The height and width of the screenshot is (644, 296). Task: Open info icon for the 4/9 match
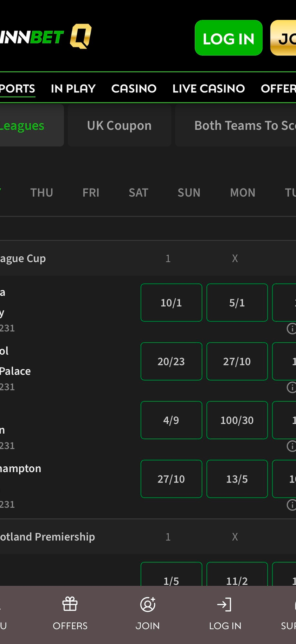click(291, 446)
